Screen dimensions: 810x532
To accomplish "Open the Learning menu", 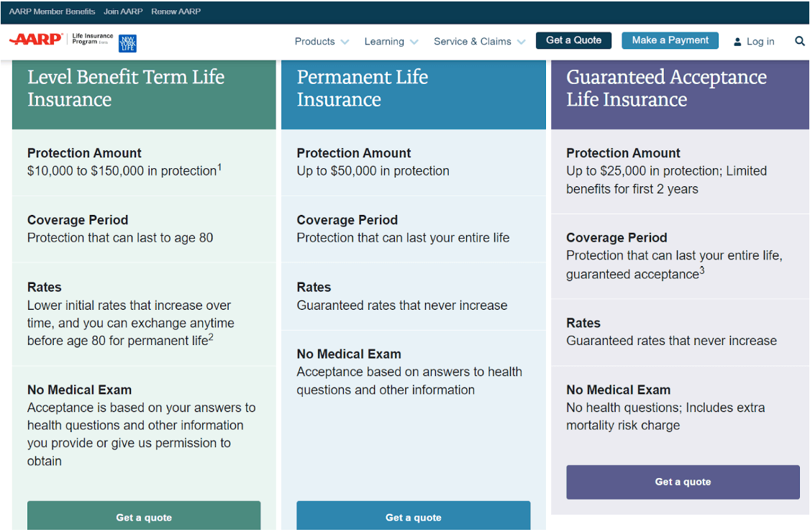I will tap(384, 42).
